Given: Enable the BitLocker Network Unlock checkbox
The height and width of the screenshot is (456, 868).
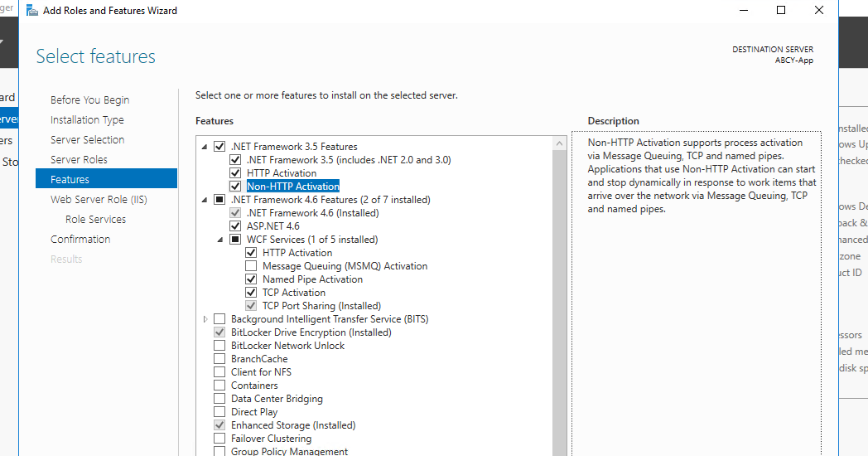Looking at the screenshot, I should [219, 346].
